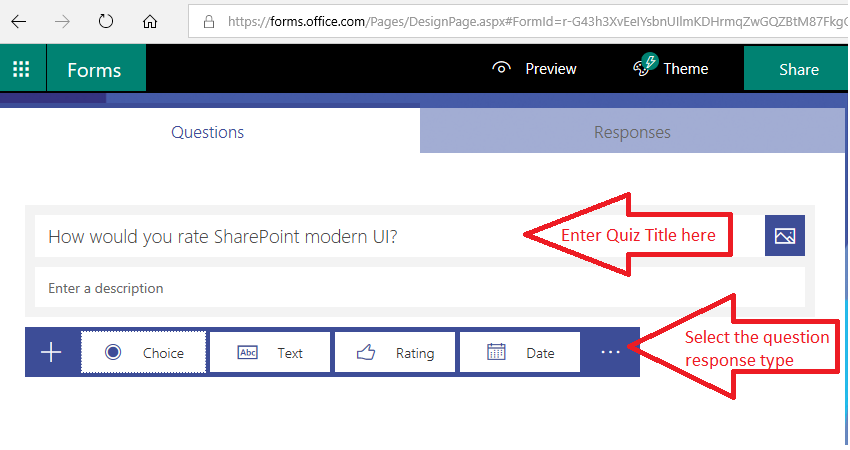The image size is (850, 450).
Task: Reload the page with the refresh icon
Action: pyautogui.click(x=106, y=21)
